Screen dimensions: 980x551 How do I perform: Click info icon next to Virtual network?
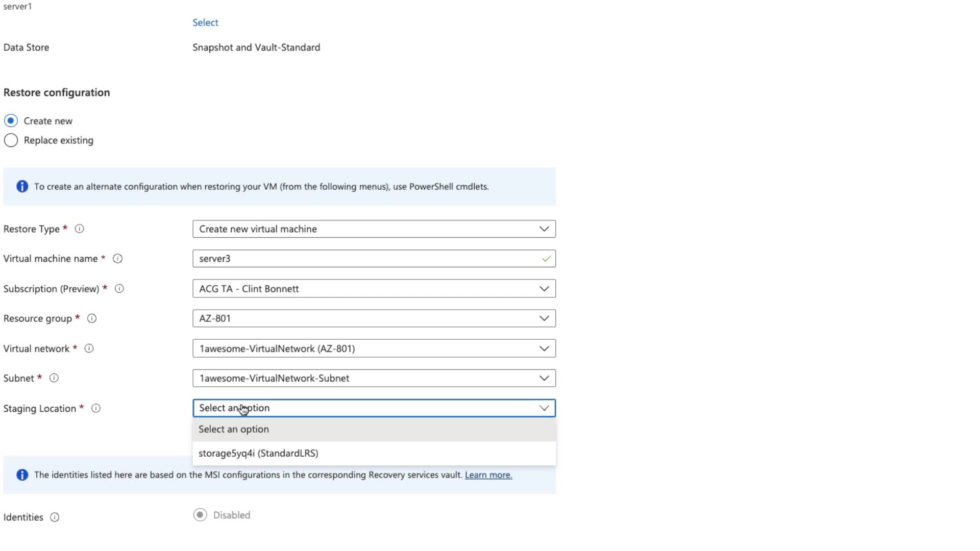tap(89, 348)
